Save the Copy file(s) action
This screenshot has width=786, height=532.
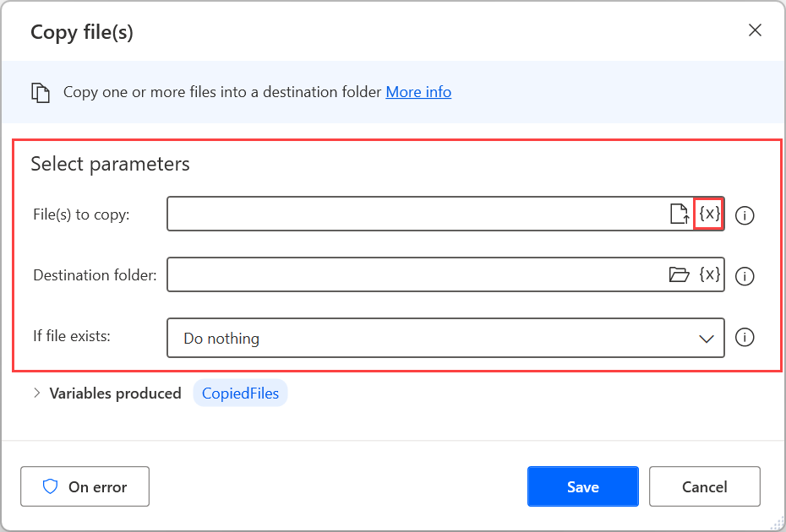coord(583,486)
